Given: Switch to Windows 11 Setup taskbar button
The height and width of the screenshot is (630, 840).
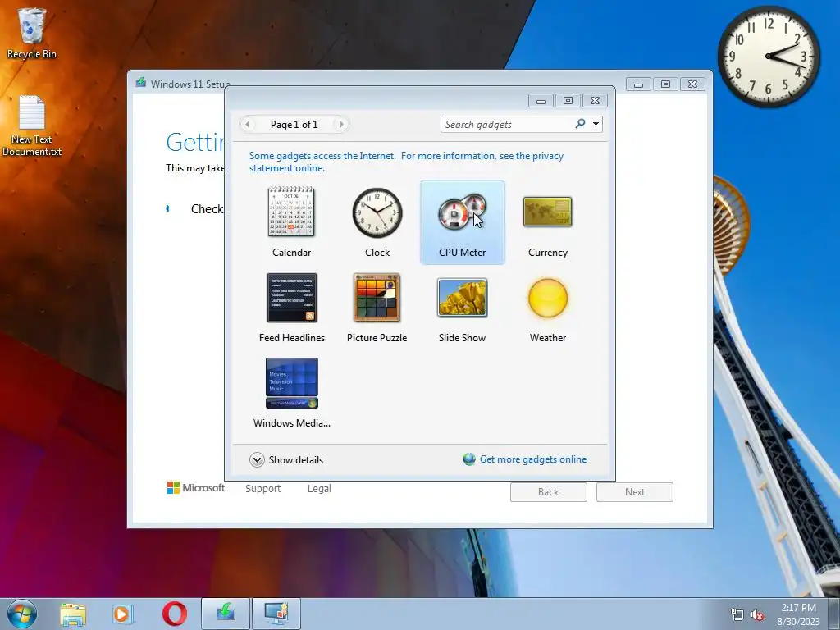Looking at the screenshot, I should 226,614.
